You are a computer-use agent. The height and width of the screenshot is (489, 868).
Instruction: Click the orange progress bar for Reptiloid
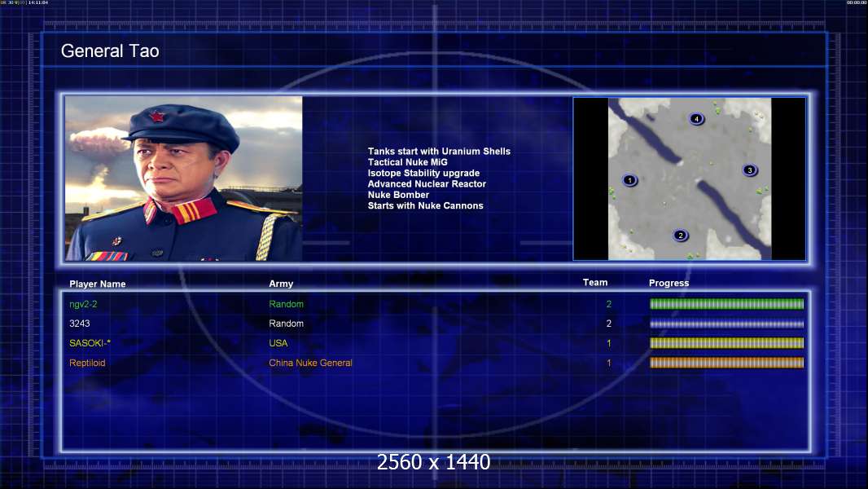pyautogui.click(x=726, y=363)
